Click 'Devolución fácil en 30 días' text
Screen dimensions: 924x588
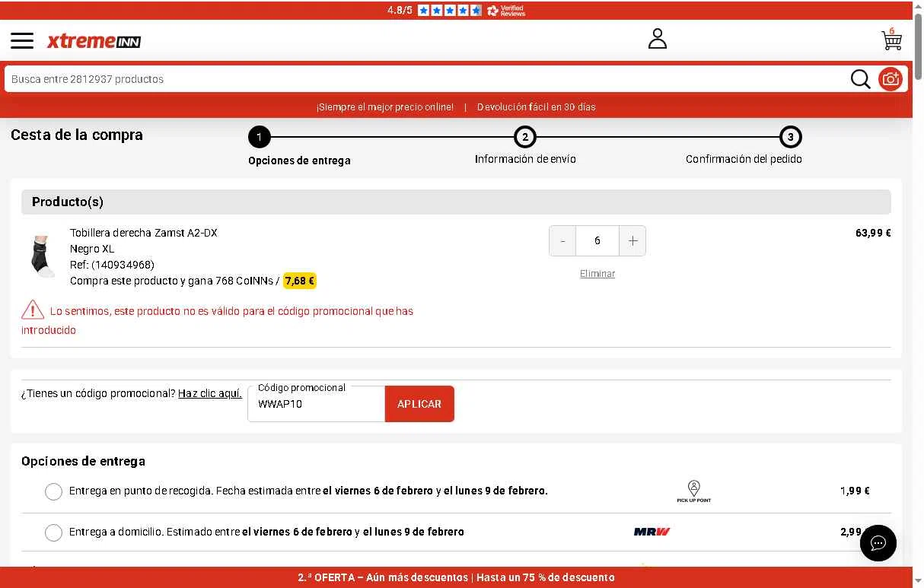[x=537, y=107]
